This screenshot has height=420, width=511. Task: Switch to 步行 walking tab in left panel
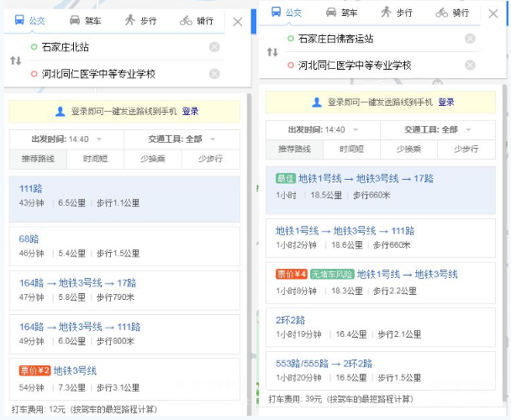click(140, 21)
